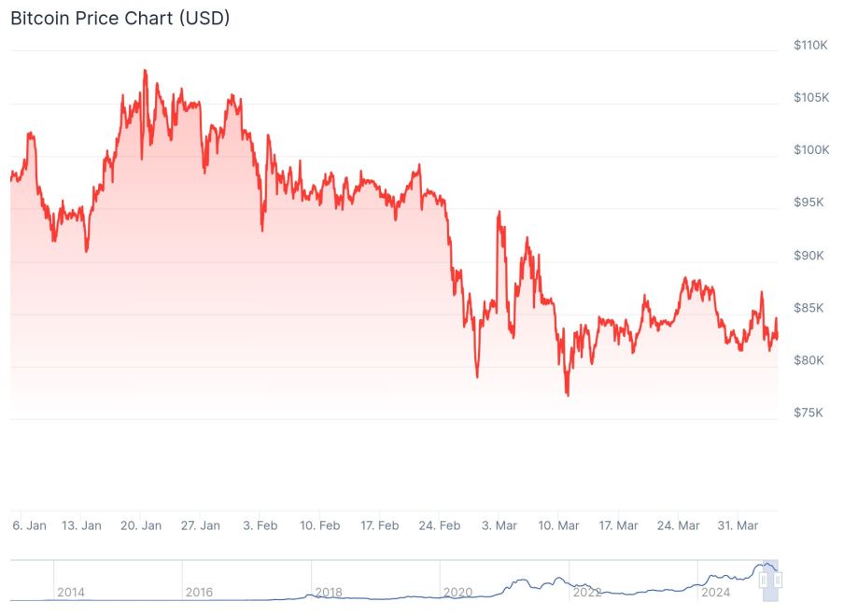Screen dimensions: 844x616
Task: Click the 3. Feb date axis label
Action: pyautogui.click(x=260, y=525)
